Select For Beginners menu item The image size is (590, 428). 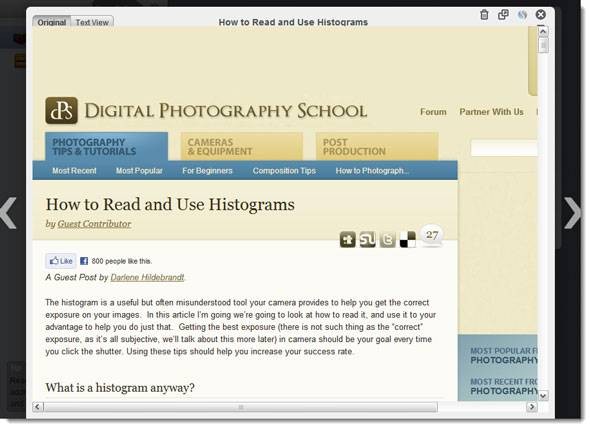coord(207,171)
